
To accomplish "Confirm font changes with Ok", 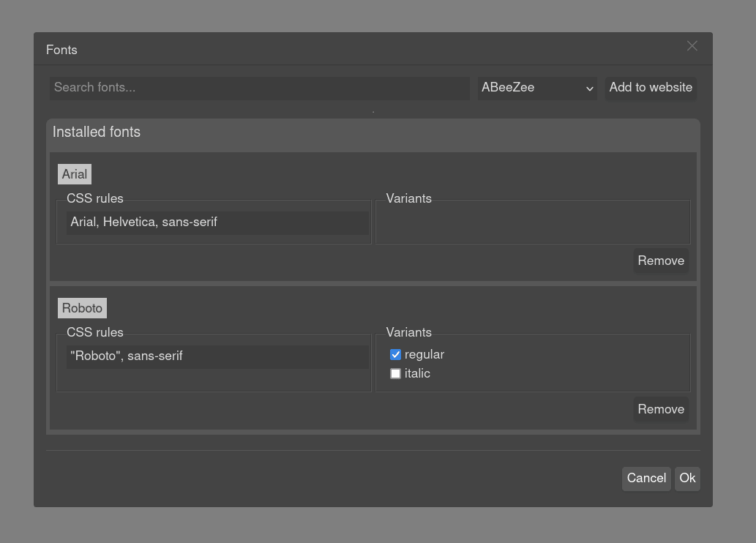I will click(686, 478).
